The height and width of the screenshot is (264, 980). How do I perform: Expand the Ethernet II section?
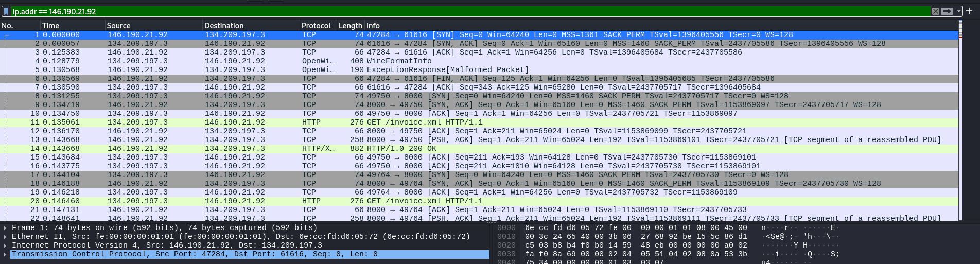[5, 237]
